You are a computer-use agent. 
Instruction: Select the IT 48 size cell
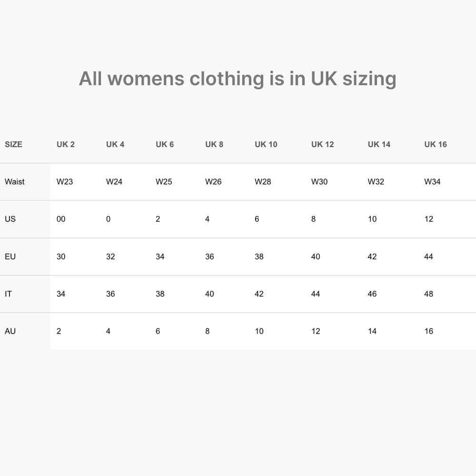429,294
